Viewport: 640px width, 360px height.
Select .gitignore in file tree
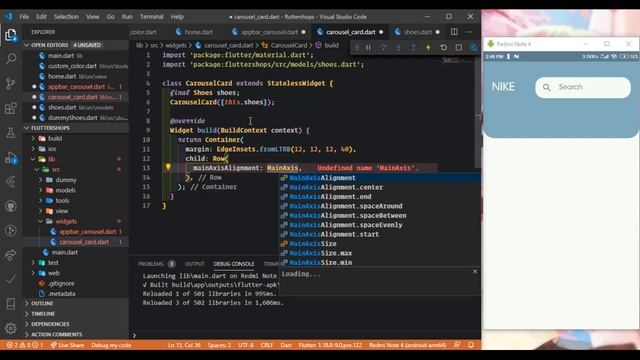tap(61, 283)
